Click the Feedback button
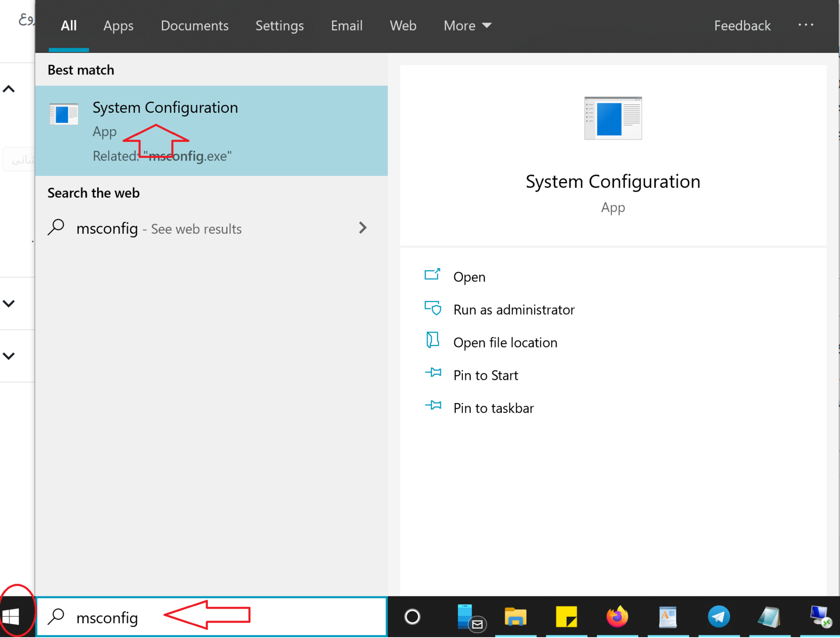840x638 pixels. tap(742, 26)
